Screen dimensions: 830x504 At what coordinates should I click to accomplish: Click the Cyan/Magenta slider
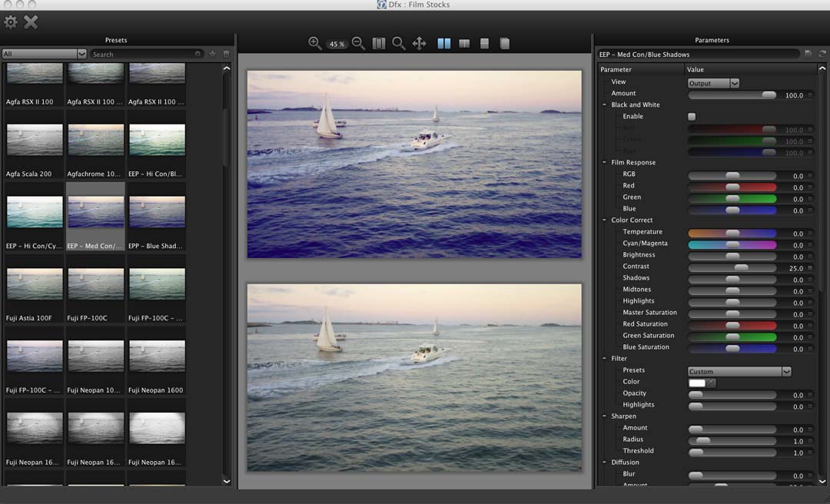point(732,245)
